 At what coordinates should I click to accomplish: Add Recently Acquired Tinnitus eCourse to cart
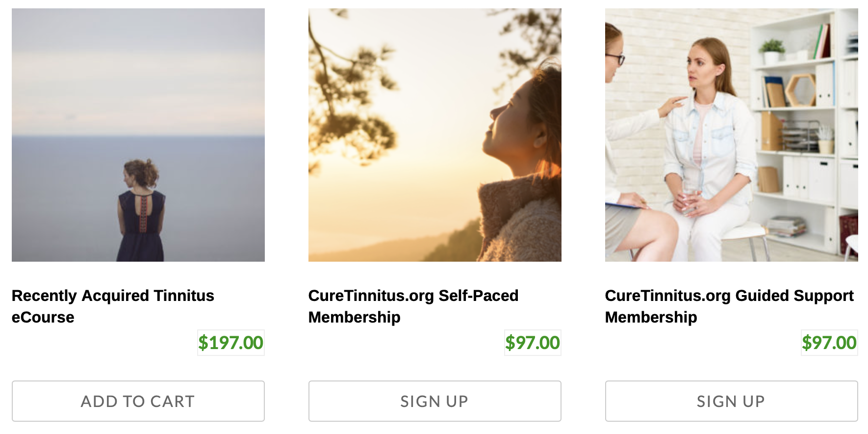click(x=138, y=401)
